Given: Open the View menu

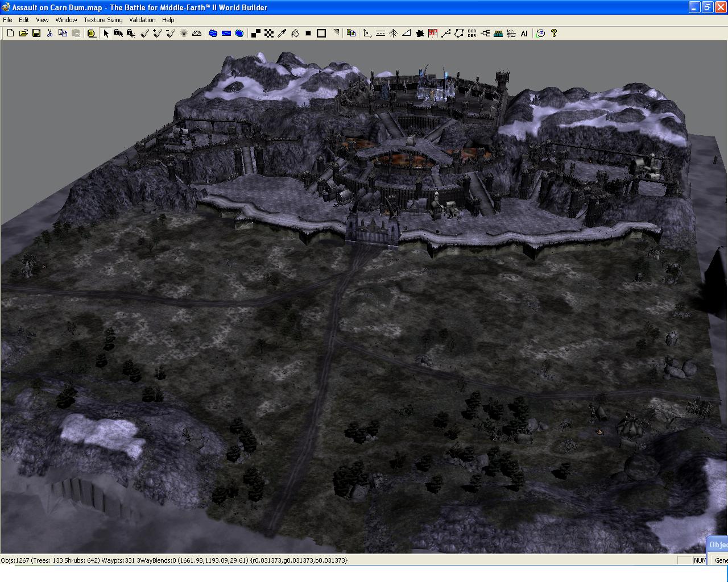Looking at the screenshot, I should 42,20.
